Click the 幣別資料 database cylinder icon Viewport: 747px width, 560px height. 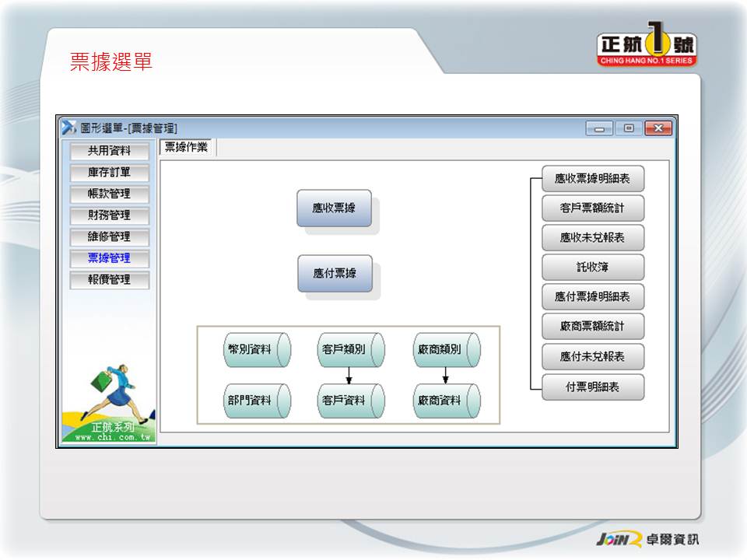[x=257, y=350]
